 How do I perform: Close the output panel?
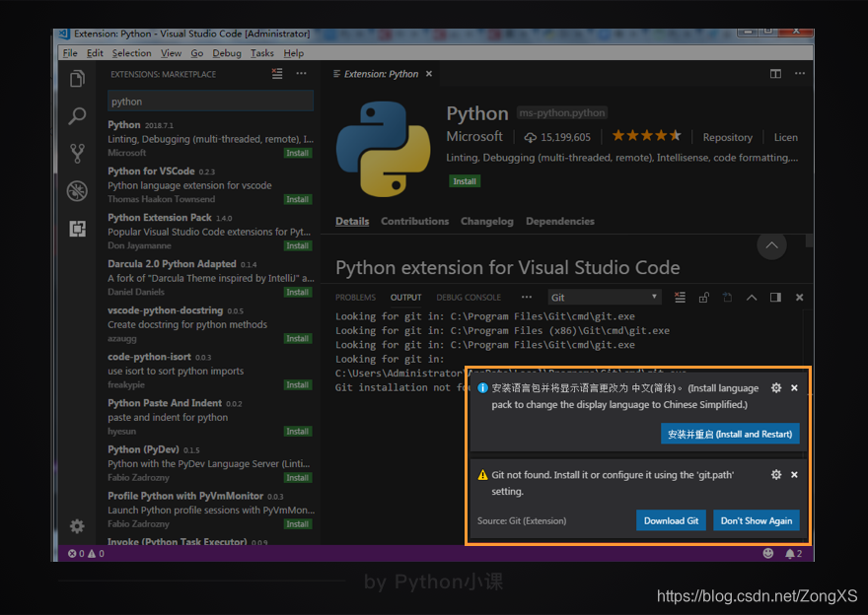coord(799,298)
